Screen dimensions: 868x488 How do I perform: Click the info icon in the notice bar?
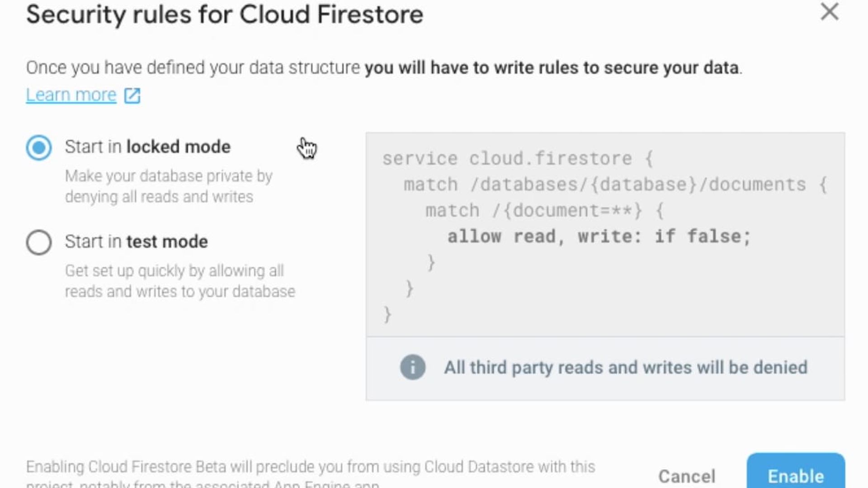point(412,367)
